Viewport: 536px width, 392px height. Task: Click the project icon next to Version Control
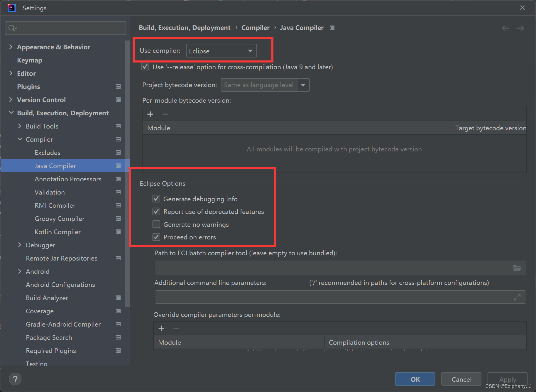[118, 100]
